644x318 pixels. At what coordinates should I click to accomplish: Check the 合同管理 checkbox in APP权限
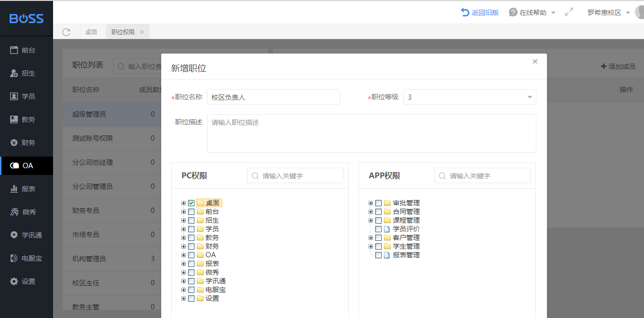coord(379,212)
